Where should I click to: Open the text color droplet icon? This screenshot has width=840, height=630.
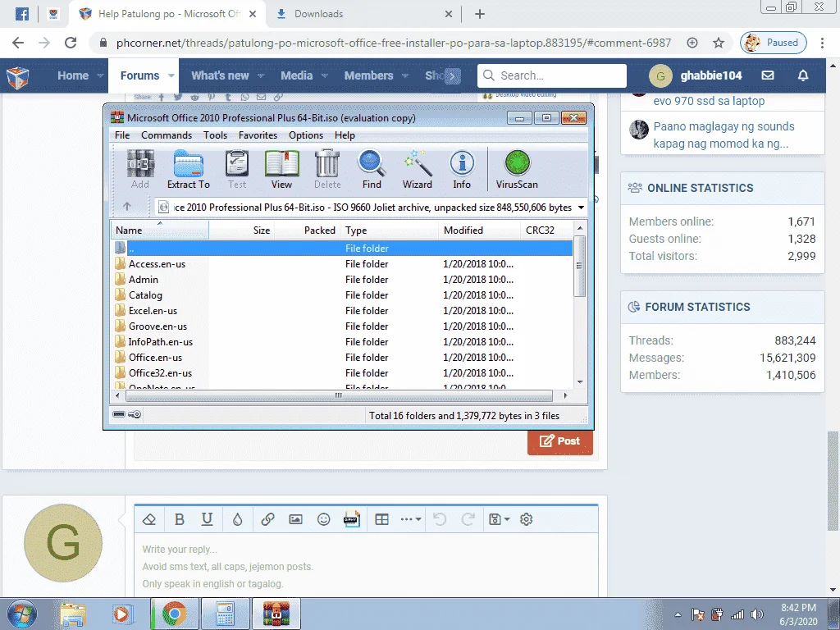pos(237,519)
